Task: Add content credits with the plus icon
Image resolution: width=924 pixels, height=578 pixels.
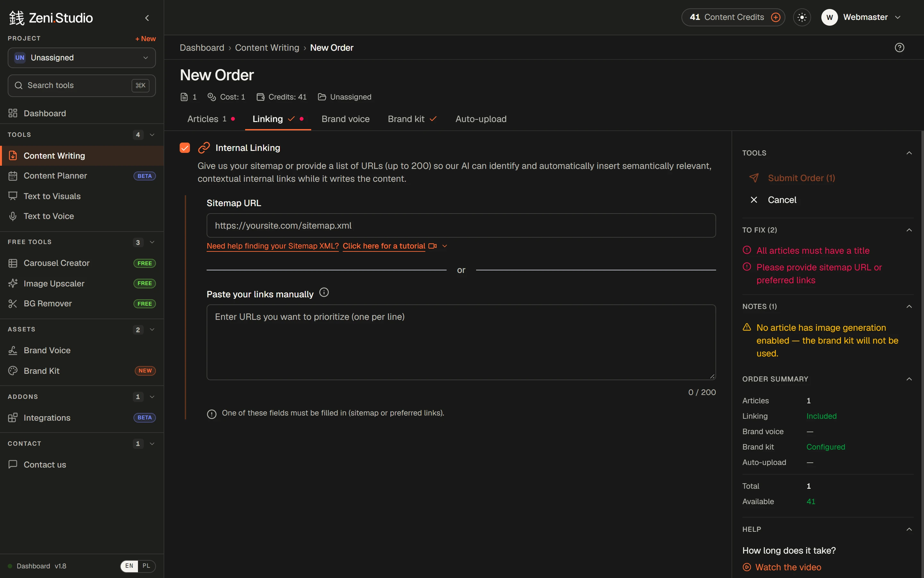Action: pyautogui.click(x=775, y=17)
